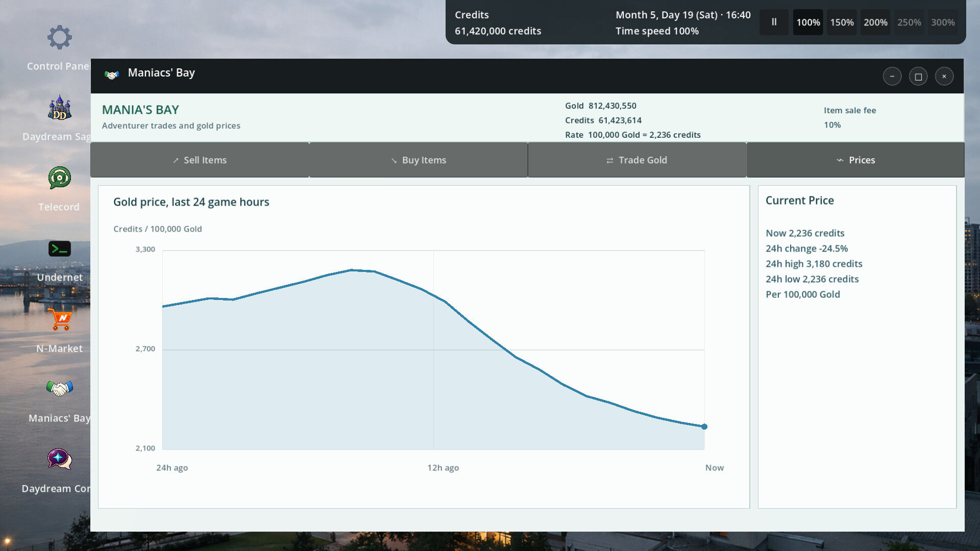Click the current price point on chart
This screenshot has width=980, height=551.
pyautogui.click(x=704, y=427)
